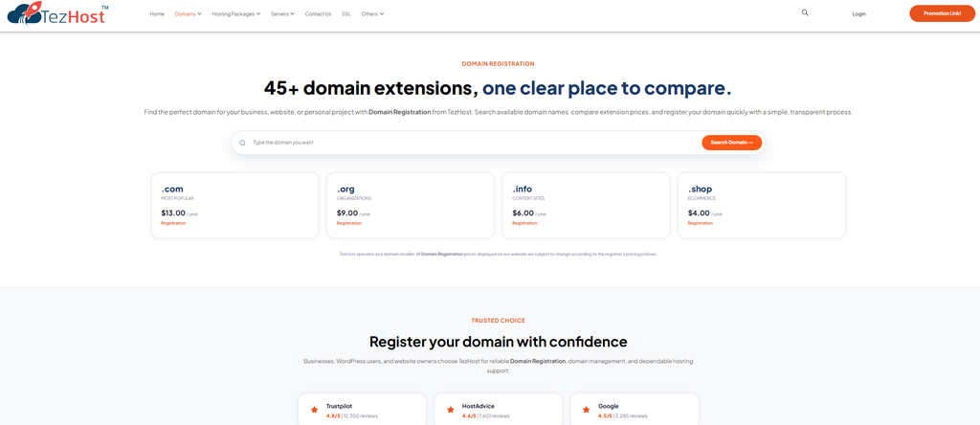The width and height of the screenshot is (980, 425).
Task: Expand the Servers dropdown arrow
Action: (293, 13)
